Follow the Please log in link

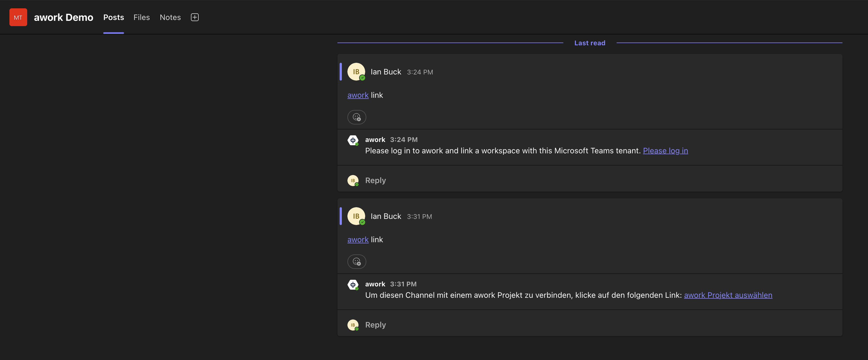665,151
